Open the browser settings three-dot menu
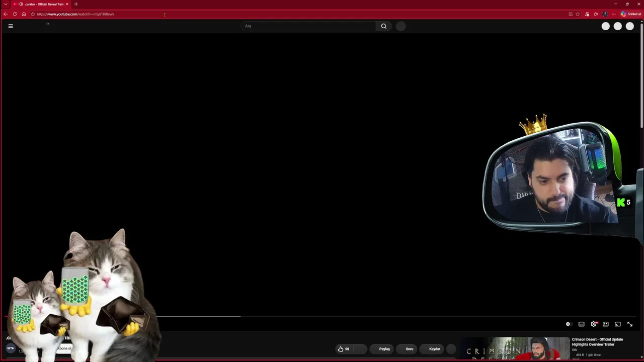Viewport: 644px width, 362px height. [614, 14]
